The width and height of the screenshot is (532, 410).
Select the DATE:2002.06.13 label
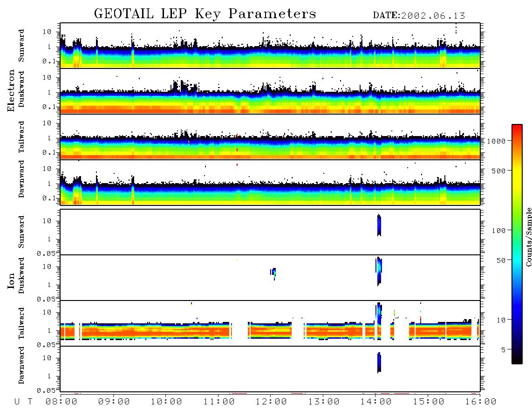(x=419, y=16)
